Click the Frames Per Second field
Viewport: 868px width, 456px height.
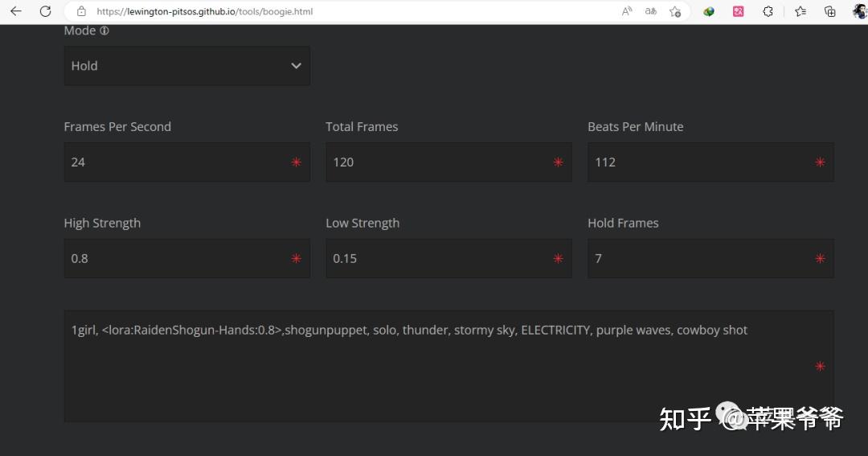pyautogui.click(x=177, y=162)
